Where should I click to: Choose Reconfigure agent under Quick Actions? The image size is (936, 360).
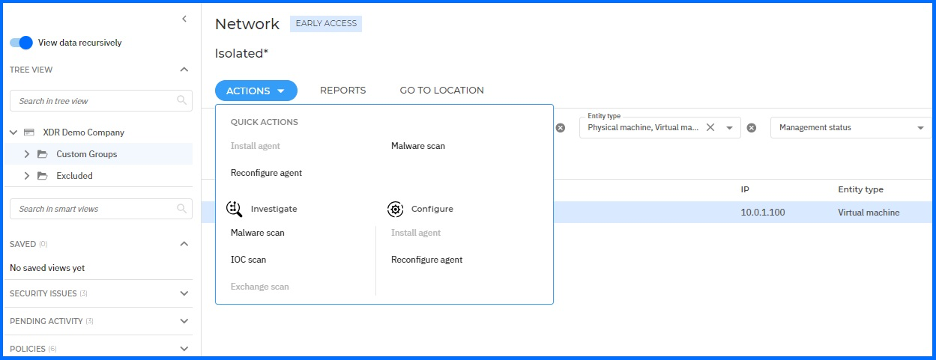(266, 173)
